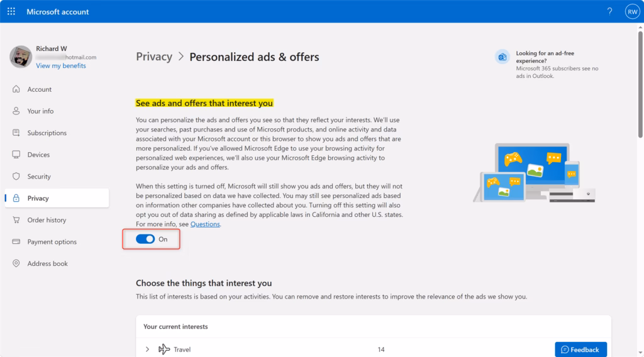Click the Travel count '14'
The width and height of the screenshot is (644, 357).
(x=381, y=349)
